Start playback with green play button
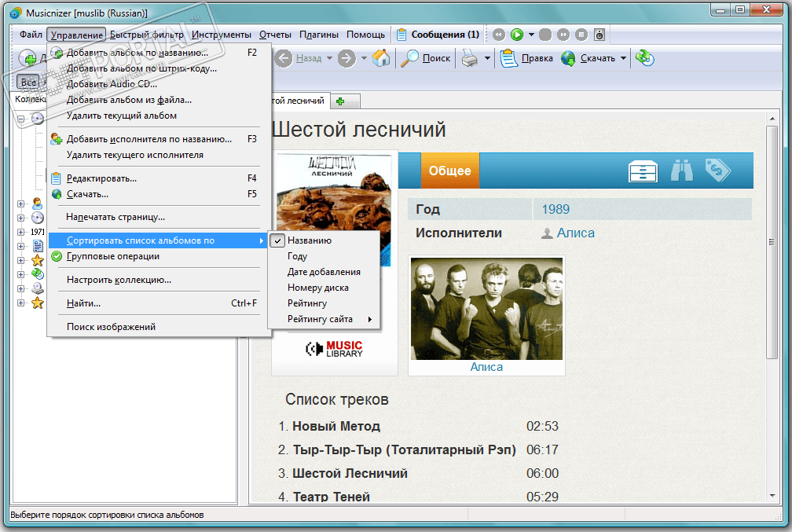The image size is (792, 532). click(x=517, y=35)
